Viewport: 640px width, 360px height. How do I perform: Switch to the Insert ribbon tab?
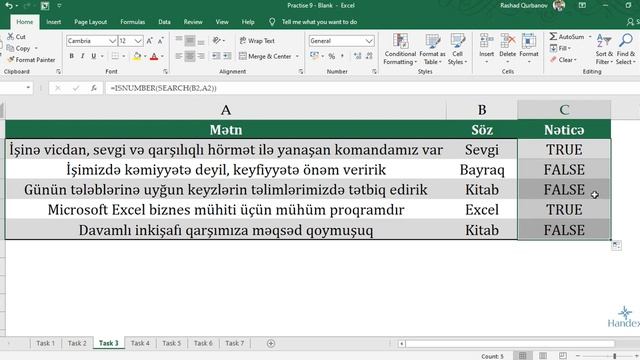point(53,22)
